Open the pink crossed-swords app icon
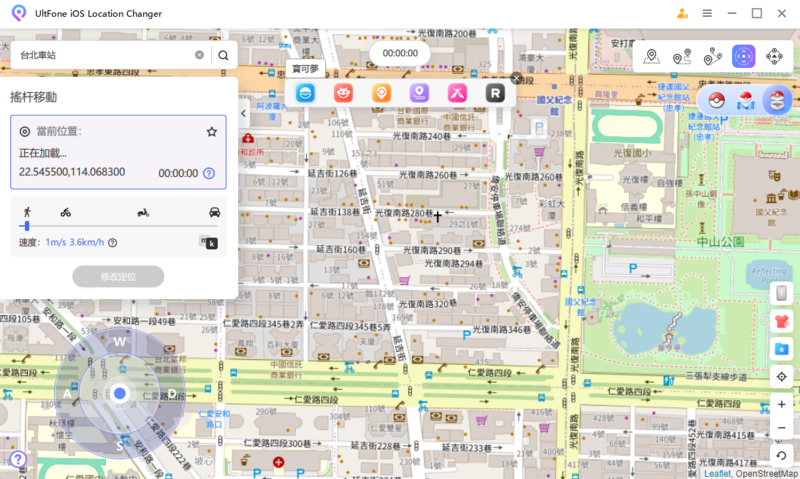The image size is (800, 479). (x=457, y=93)
